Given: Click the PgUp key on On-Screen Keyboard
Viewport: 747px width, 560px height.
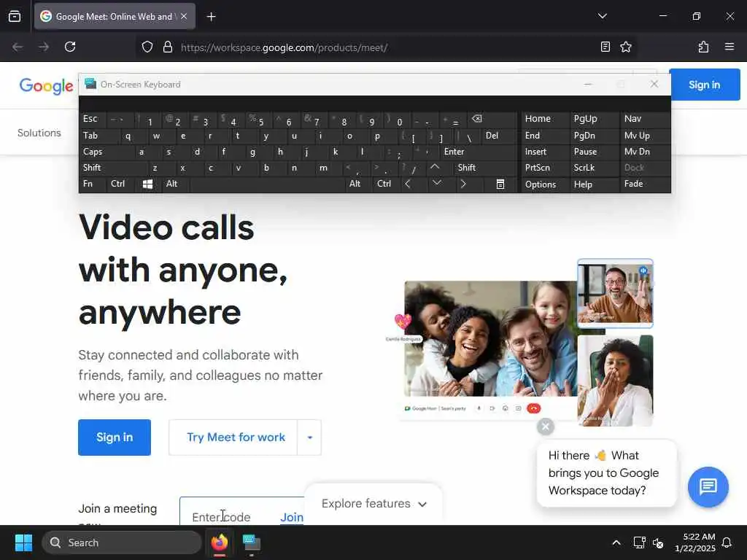Looking at the screenshot, I should coord(594,119).
